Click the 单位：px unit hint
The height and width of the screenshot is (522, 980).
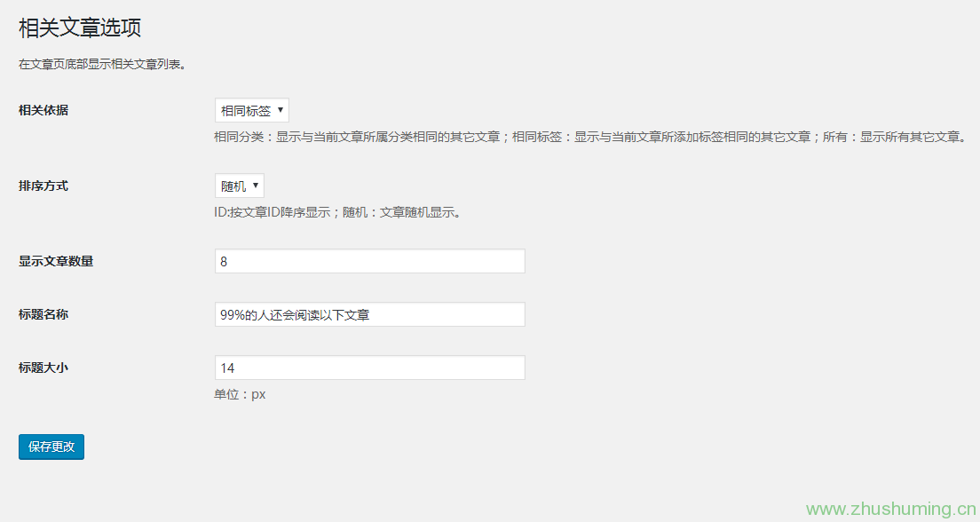pos(240,394)
